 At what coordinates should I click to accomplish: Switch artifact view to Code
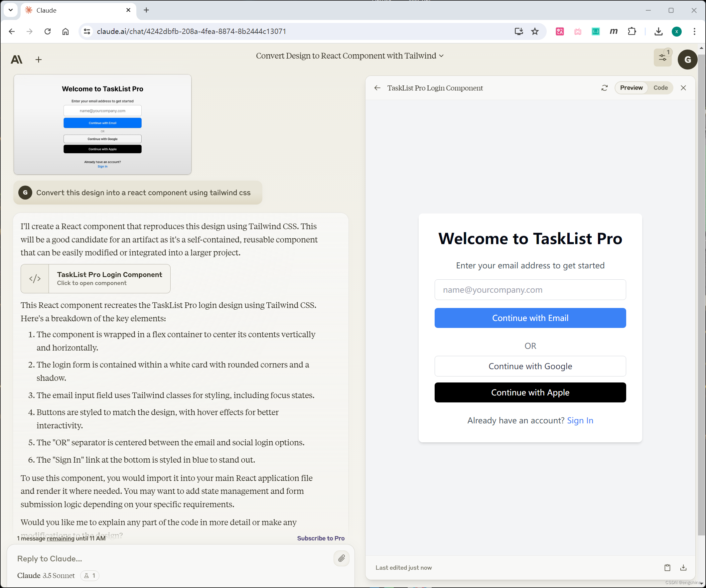(x=660, y=88)
